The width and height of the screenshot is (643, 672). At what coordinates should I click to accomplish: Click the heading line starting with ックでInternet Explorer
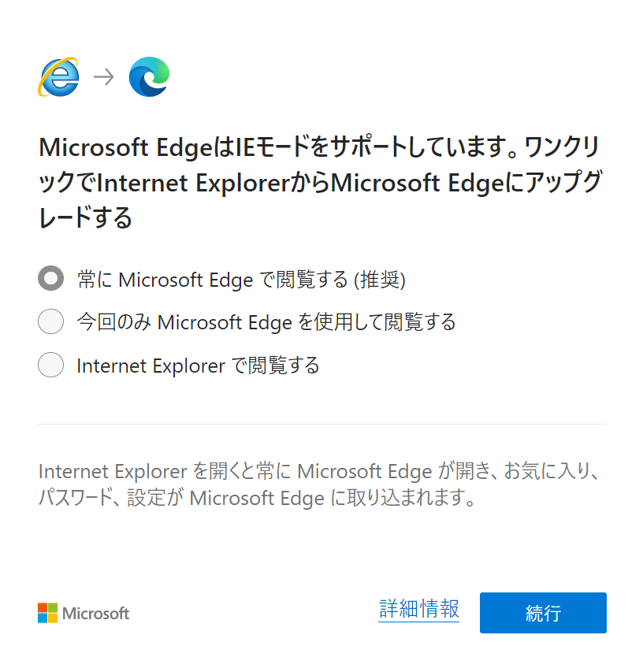point(321,182)
